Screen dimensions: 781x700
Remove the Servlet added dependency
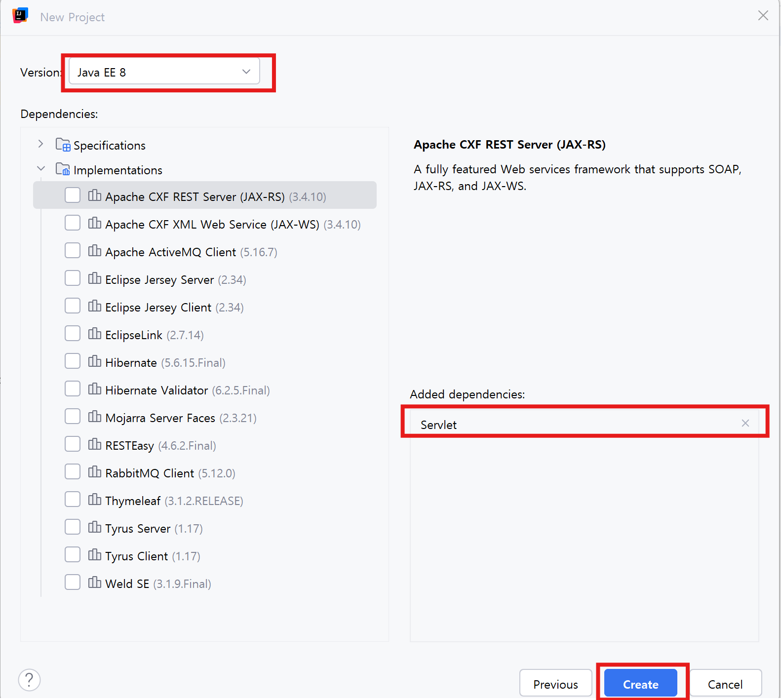[745, 423]
